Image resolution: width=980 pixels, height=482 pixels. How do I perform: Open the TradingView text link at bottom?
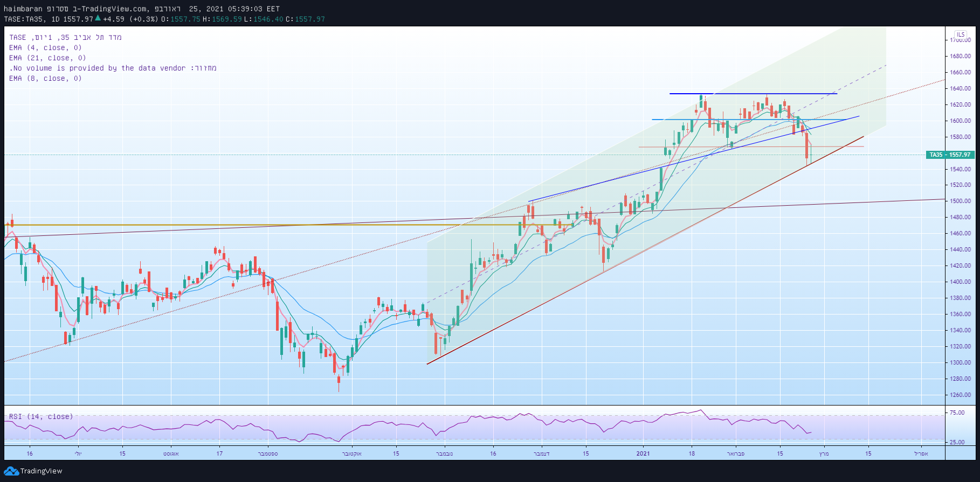[42, 471]
